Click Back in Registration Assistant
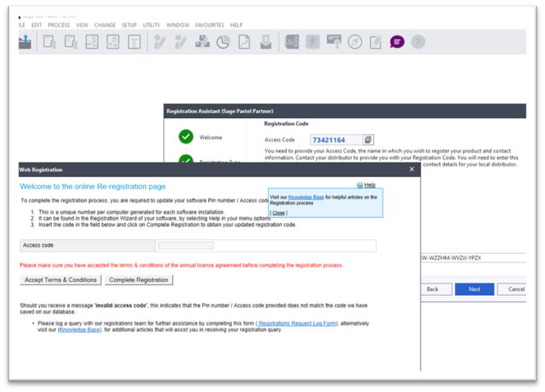 click(x=436, y=289)
